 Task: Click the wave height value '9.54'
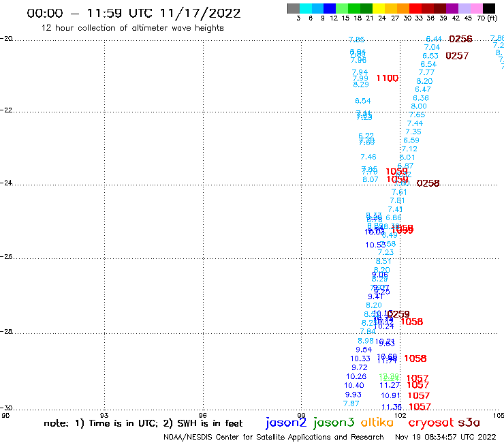(x=364, y=350)
